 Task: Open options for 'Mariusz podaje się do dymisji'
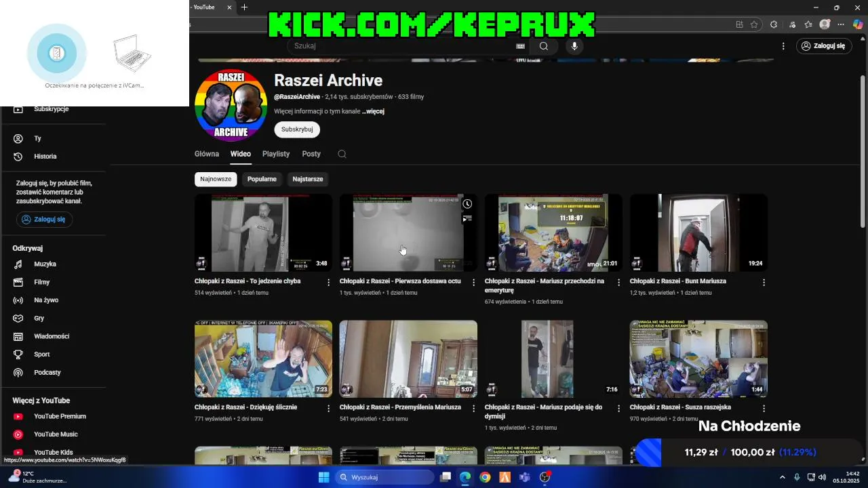click(x=618, y=408)
